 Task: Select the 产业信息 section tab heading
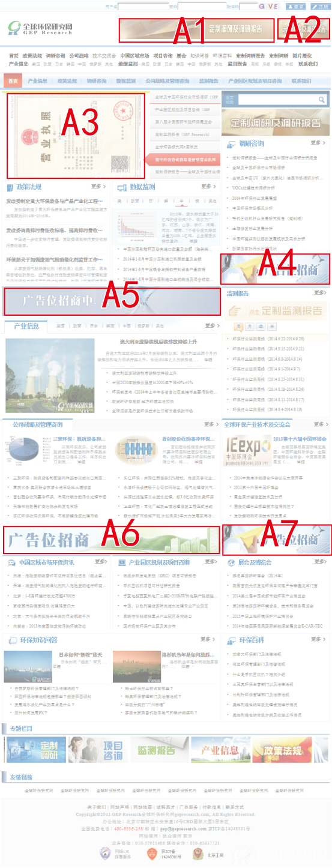point(26,326)
